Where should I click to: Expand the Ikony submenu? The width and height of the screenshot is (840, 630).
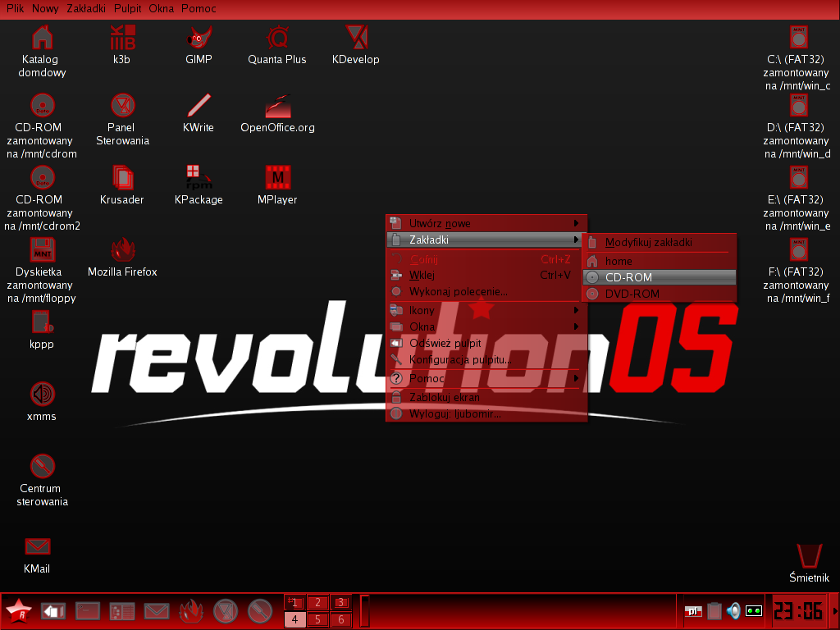point(486,310)
